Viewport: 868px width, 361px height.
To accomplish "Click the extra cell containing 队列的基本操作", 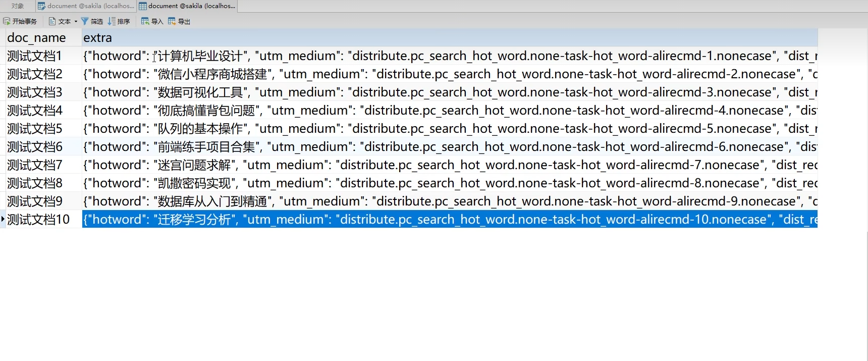I will (x=450, y=129).
